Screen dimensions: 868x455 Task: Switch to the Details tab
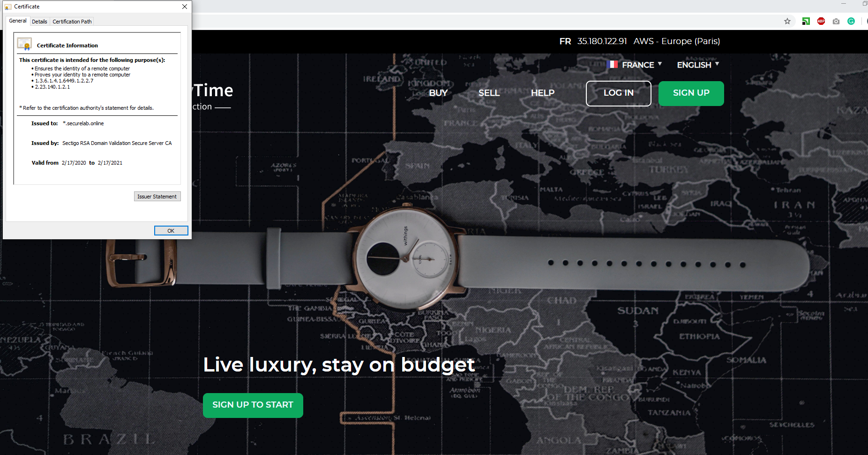tap(39, 22)
